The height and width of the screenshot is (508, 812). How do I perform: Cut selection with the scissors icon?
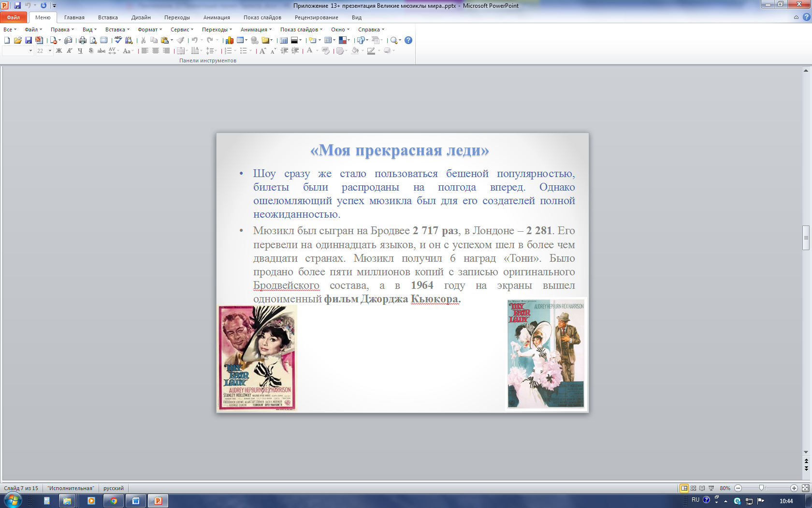tap(143, 40)
